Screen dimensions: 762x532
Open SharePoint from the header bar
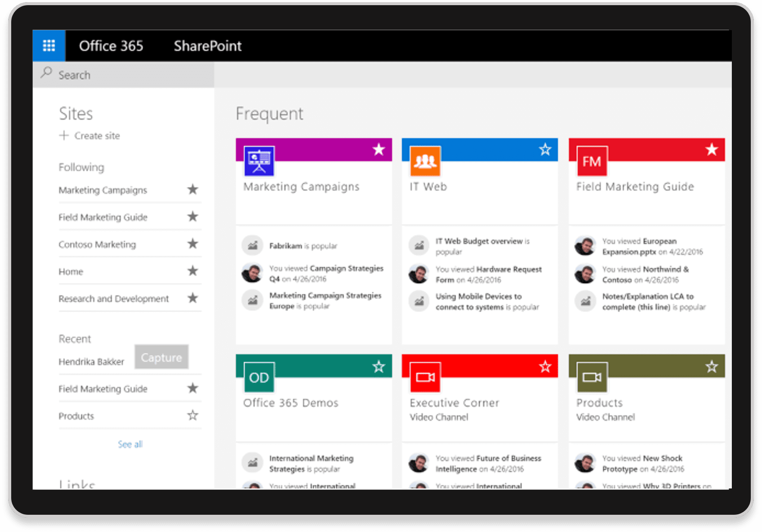(x=208, y=46)
